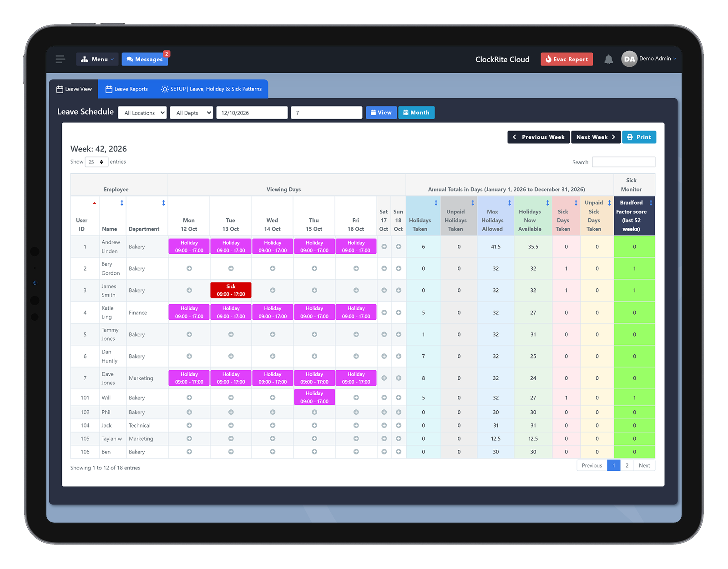Open Messages with 2 unread

(x=145, y=59)
